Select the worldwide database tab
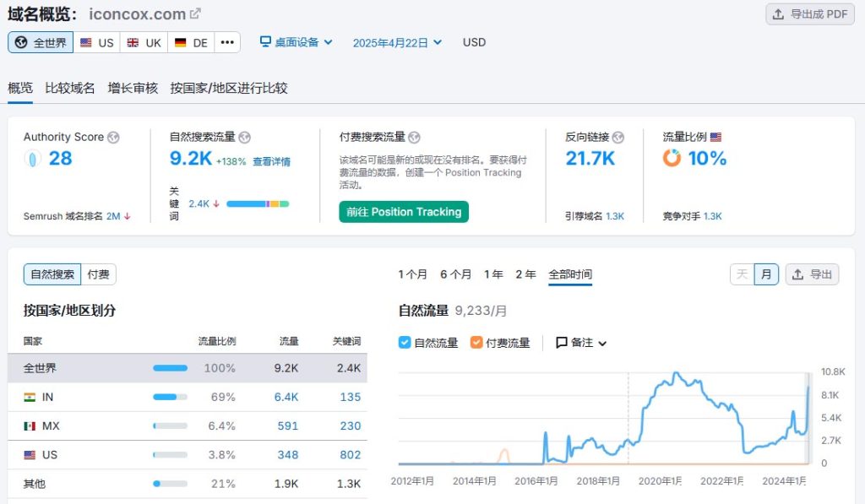This screenshot has height=504, width=865. (x=41, y=42)
